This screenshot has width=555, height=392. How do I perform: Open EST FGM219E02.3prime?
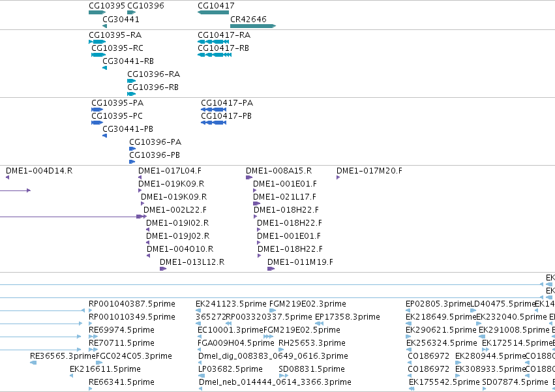click(x=308, y=304)
